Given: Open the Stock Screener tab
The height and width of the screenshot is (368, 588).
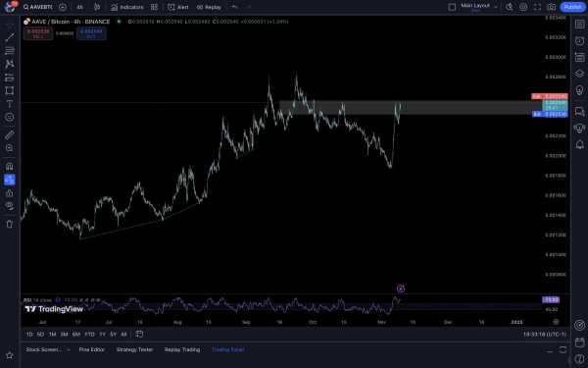Looking at the screenshot, I should coord(44,349).
